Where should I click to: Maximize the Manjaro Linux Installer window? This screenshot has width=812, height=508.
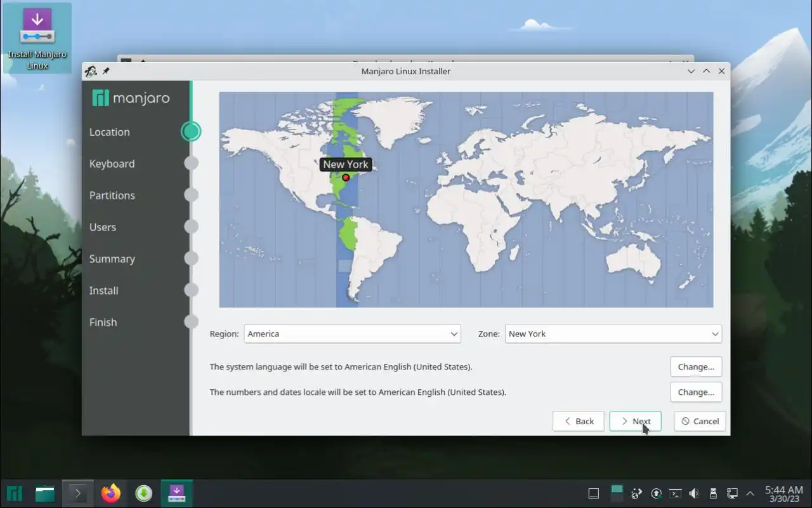click(706, 71)
